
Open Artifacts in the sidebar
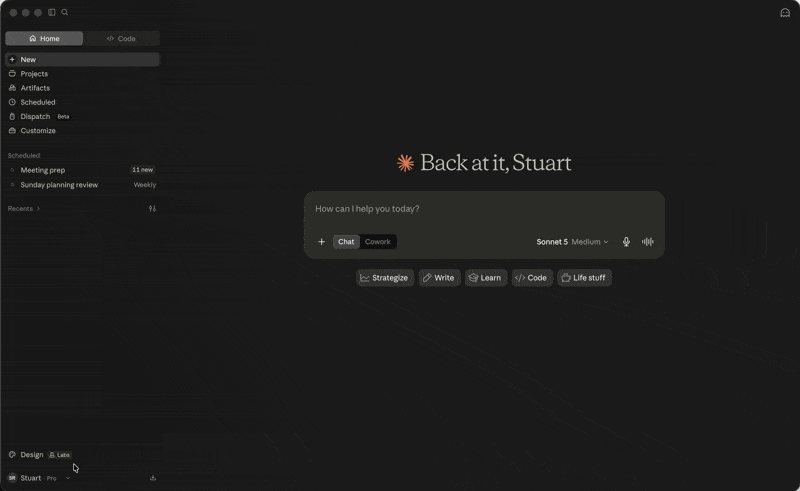coord(82,88)
